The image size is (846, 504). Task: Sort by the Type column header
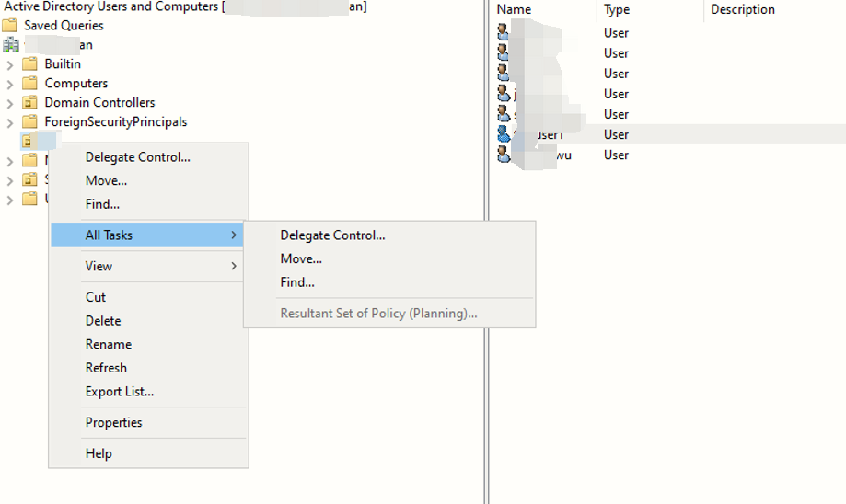pos(617,9)
